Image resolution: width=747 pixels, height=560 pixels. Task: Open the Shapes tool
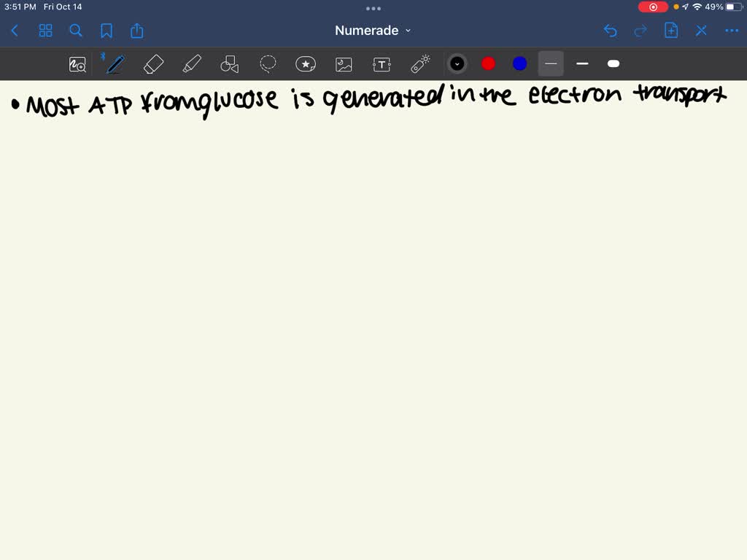tap(230, 64)
